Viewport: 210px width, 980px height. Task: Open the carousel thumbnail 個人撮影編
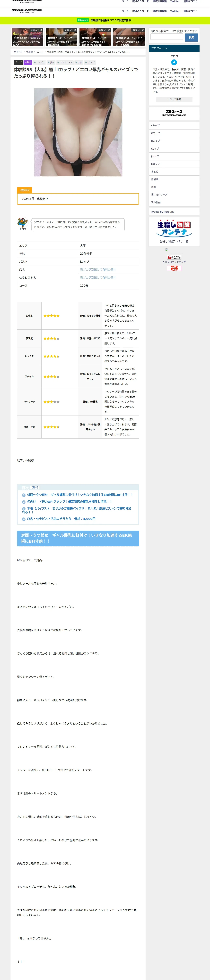pyautogui.click(x=61, y=37)
